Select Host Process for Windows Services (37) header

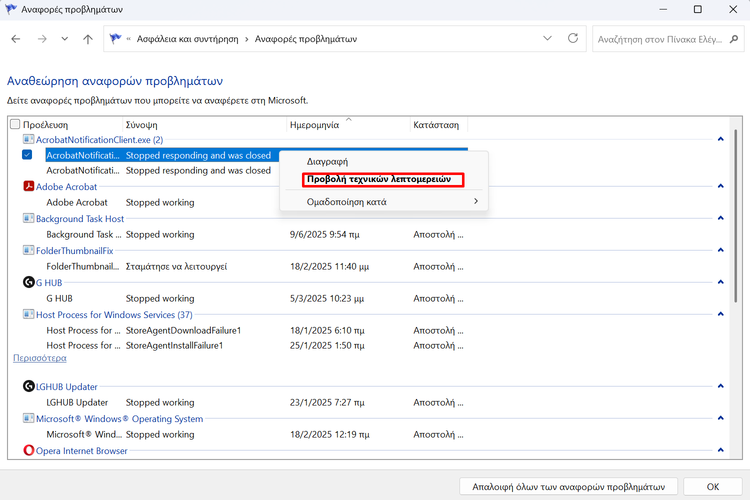tap(114, 315)
